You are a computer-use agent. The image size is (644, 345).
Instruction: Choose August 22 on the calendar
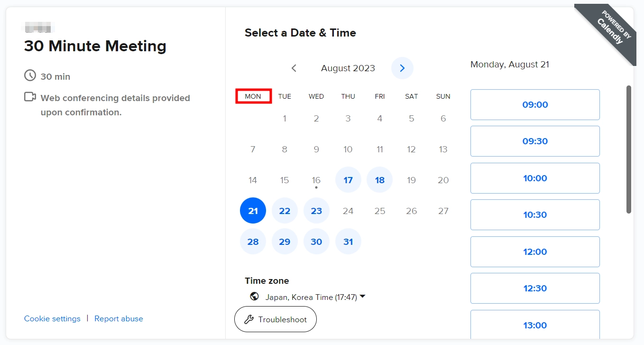point(285,211)
